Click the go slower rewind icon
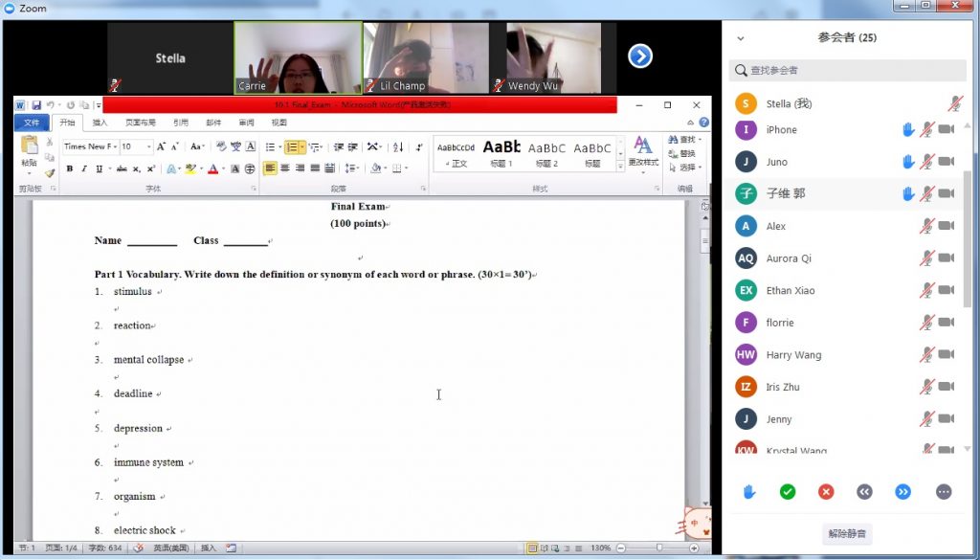The image size is (980, 560). pyautogui.click(x=864, y=492)
